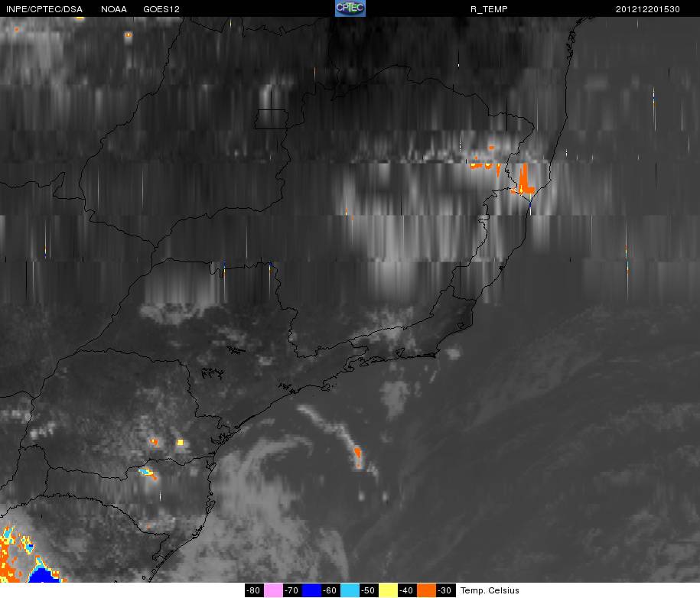The width and height of the screenshot is (700, 598).
Task: Select the dark blue -70 legend swatch
Action: (311, 590)
